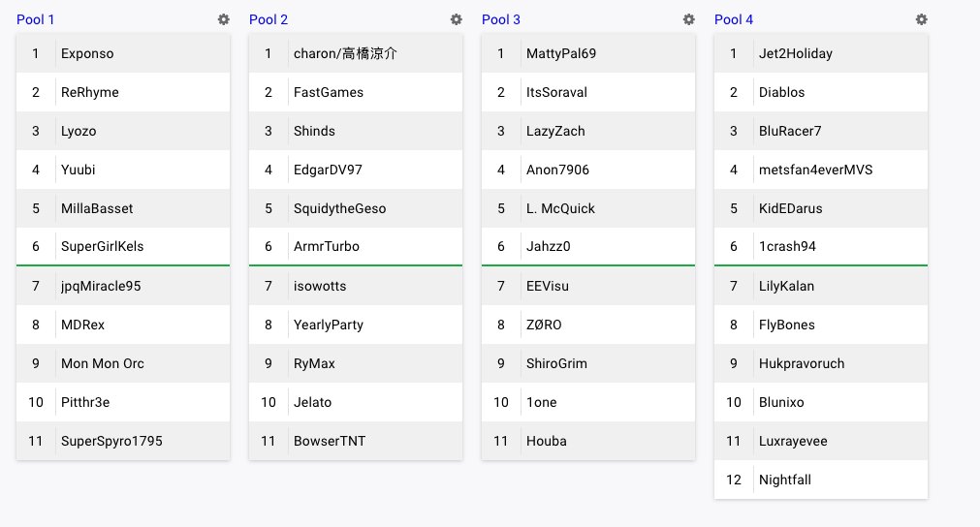The width and height of the screenshot is (980, 527).
Task: Select SquidytheGeso entry
Action: (x=356, y=208)
